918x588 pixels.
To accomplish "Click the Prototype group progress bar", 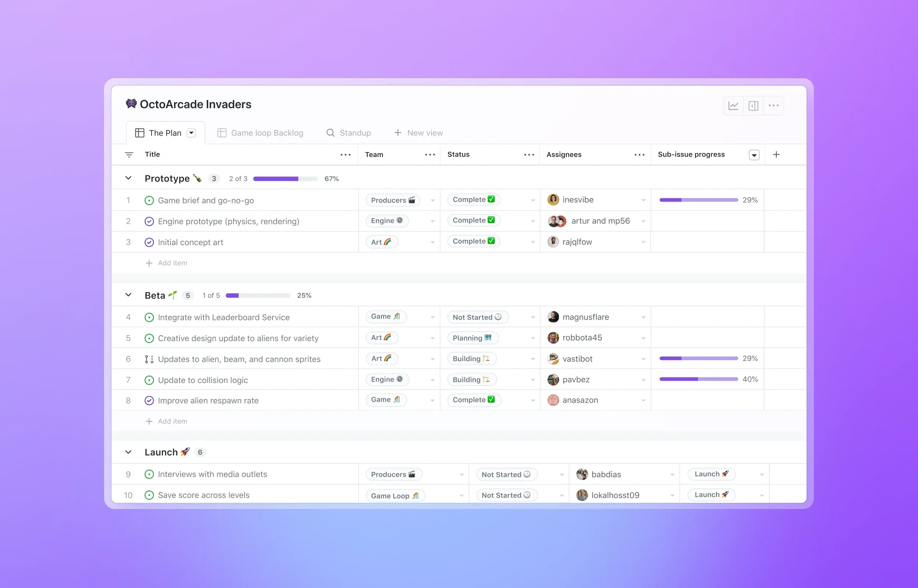I will 285,178.
